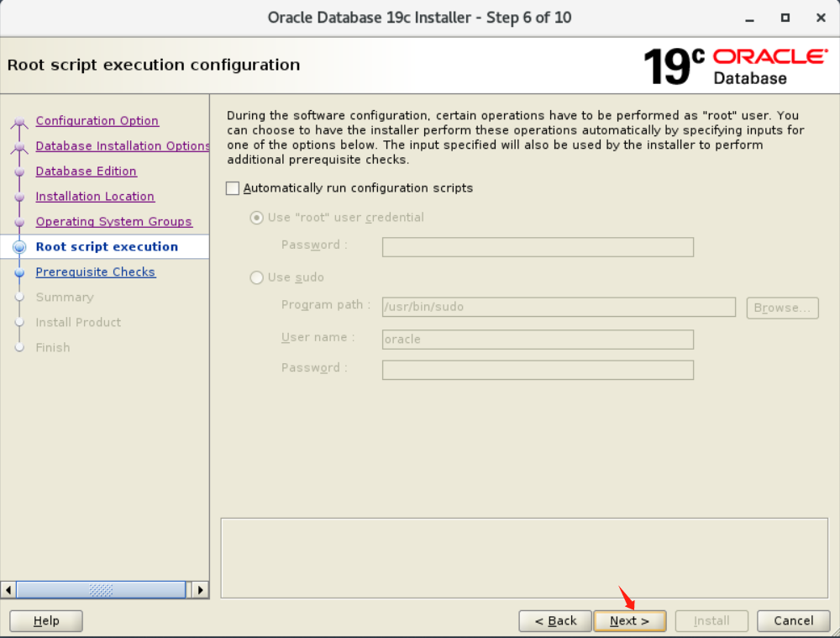840x638 pixels.
Task: Click the horizontal scrollbar thumb in steps panel
Action: coord(101,590)
